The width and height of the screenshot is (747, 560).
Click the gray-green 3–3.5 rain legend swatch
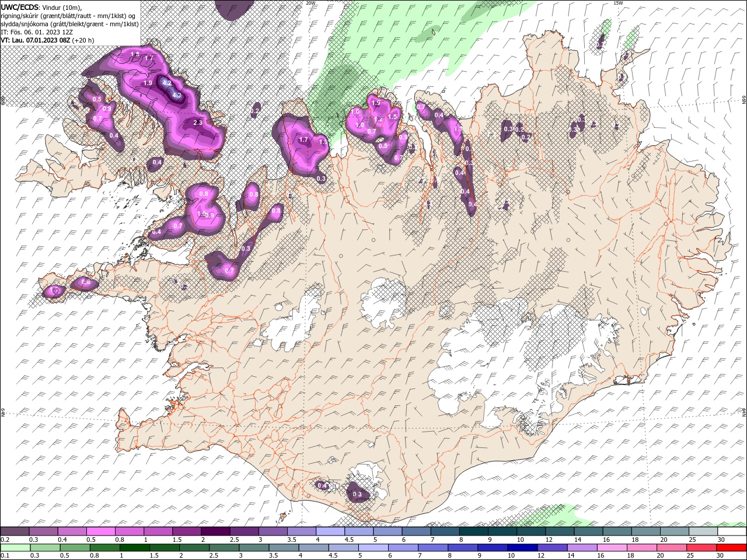click(254, 547)
